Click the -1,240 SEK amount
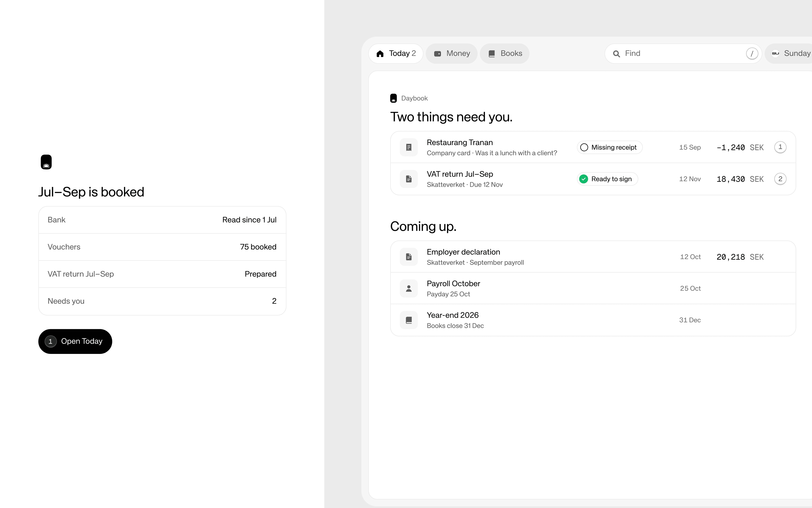Viewport: 812px width, 508px height. 740,148
